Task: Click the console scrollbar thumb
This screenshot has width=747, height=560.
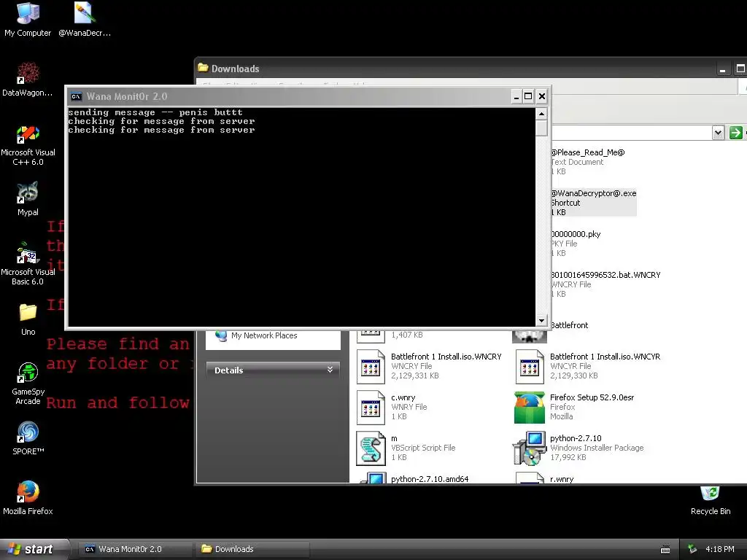Action: [x=541, y=128]
